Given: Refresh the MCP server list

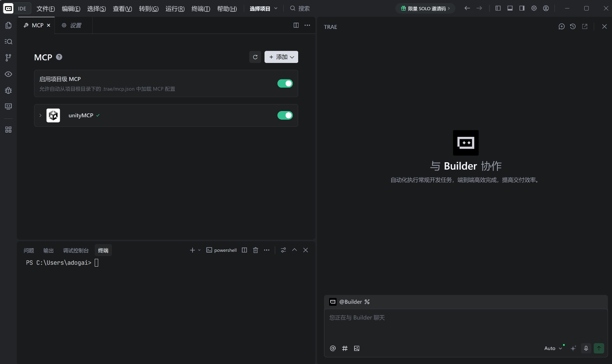Looking at the screenshot, I should point(255,57).
